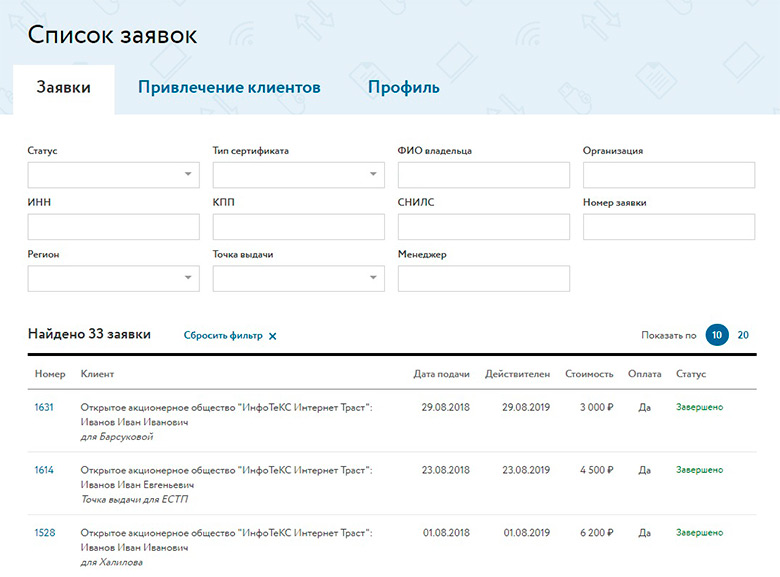Open the Профиль tab
The height and width of the screenshot is (577, 780).
pyautogui.click(x=403, y=87)
